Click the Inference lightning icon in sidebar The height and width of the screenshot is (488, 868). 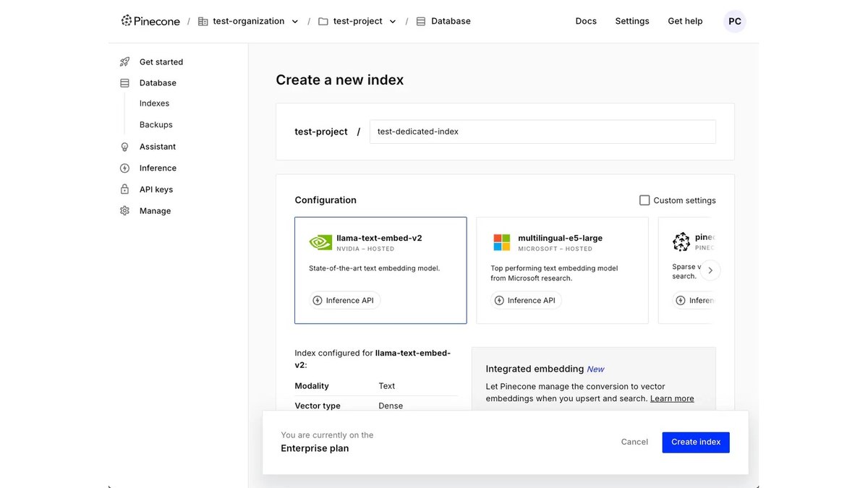(124, 168)
